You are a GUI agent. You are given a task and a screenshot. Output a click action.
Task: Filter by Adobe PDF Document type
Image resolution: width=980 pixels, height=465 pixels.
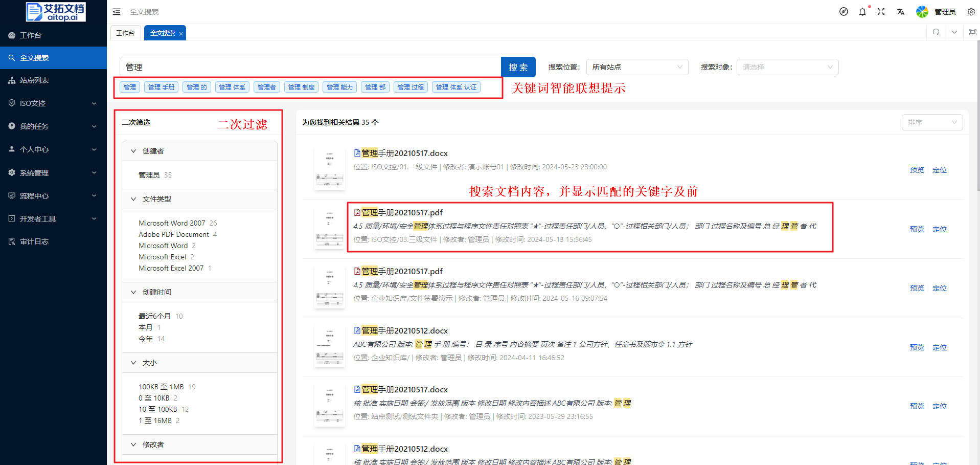pyautogui.click(x=174, y=234)
